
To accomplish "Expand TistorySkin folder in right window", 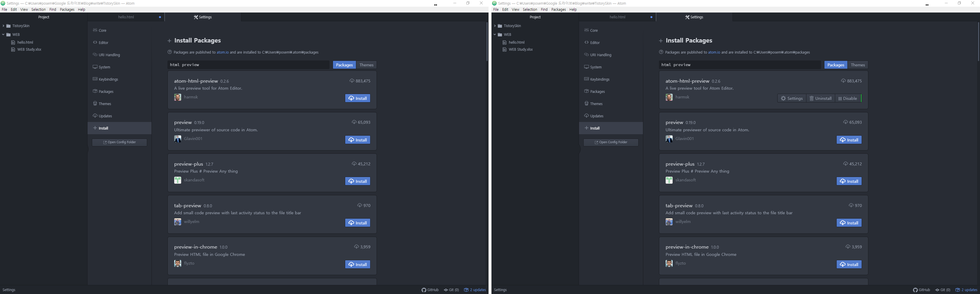I will (495, 26).
